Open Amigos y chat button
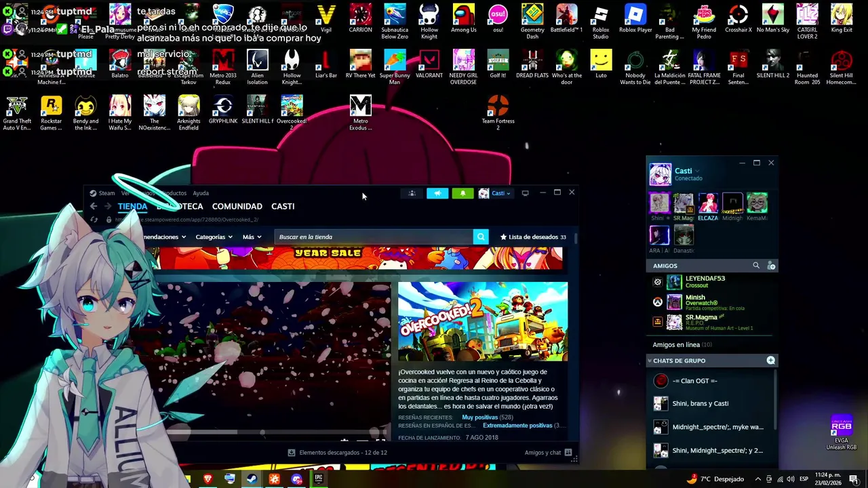Image resolution: width=868 pixels, height=488 pixels. pos(548,453)
